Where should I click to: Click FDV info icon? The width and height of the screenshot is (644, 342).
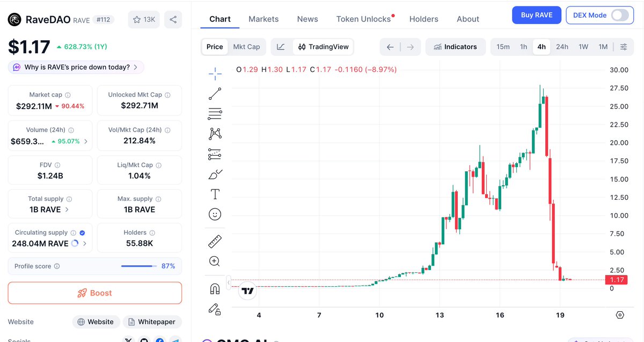57,165
